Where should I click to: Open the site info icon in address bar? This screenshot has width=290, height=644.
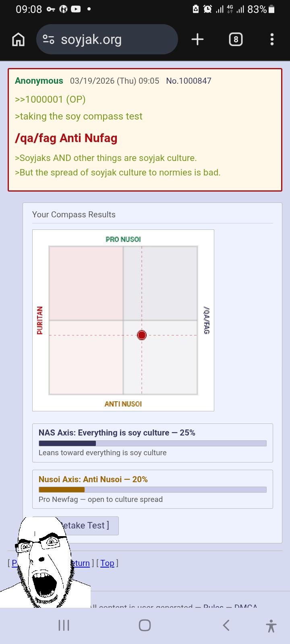coord(48,39)
